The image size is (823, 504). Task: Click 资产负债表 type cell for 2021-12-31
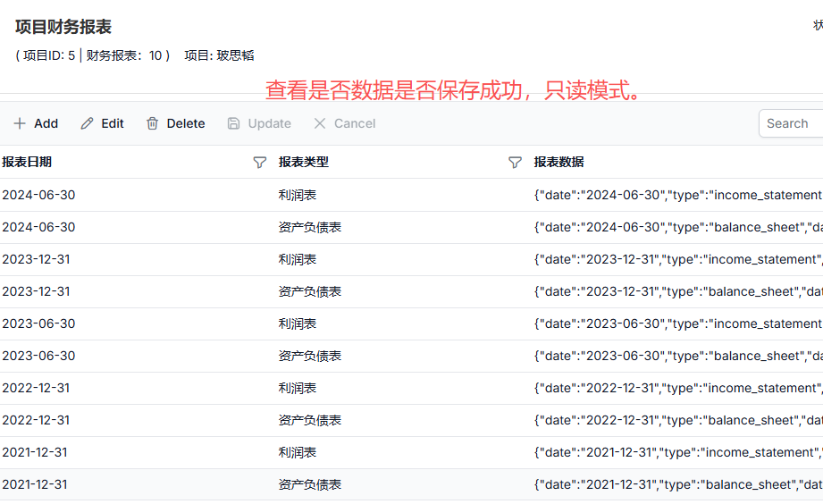[310, 484]
